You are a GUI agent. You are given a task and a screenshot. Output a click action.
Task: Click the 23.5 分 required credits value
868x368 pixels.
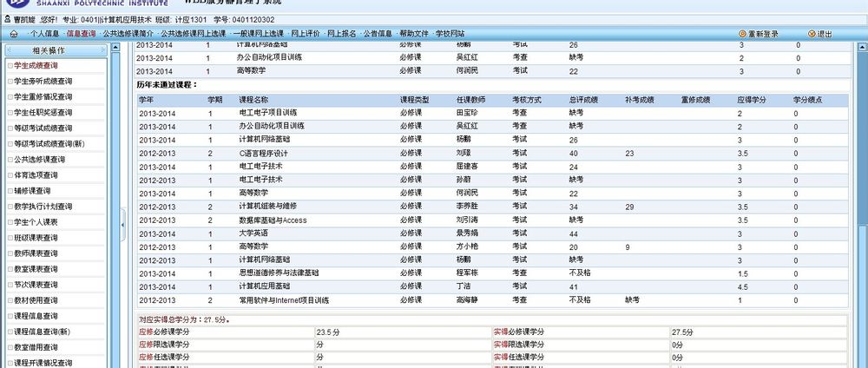pos(328,332)
